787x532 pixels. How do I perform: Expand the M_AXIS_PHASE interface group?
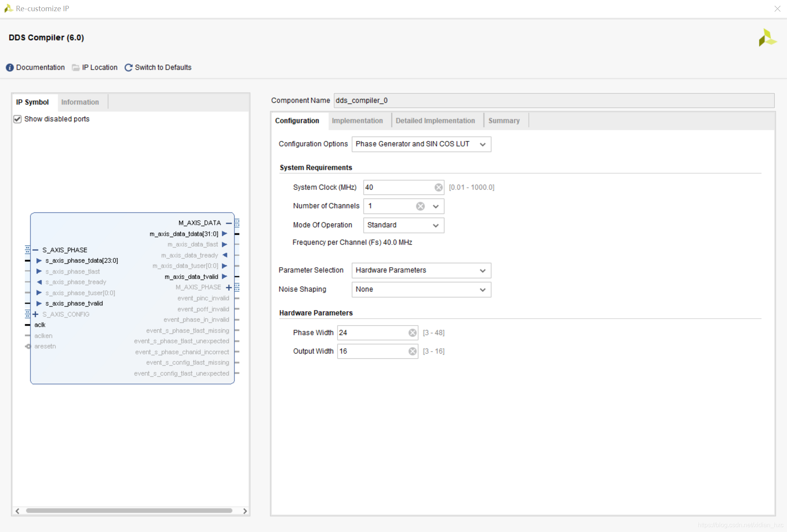tap(229, 287)
